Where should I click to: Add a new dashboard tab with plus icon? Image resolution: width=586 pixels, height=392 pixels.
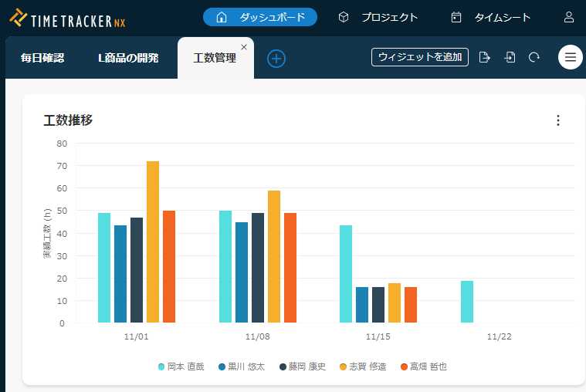(x=276, y=58)
